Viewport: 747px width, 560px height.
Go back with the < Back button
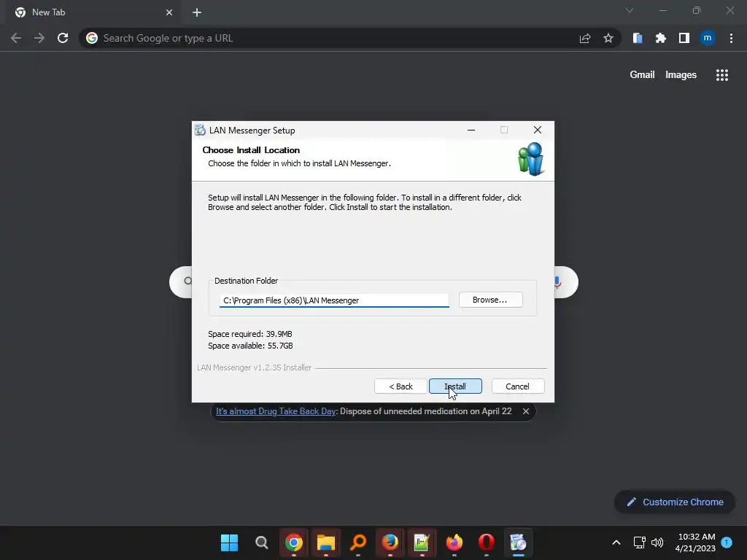[x=400, y=386]
